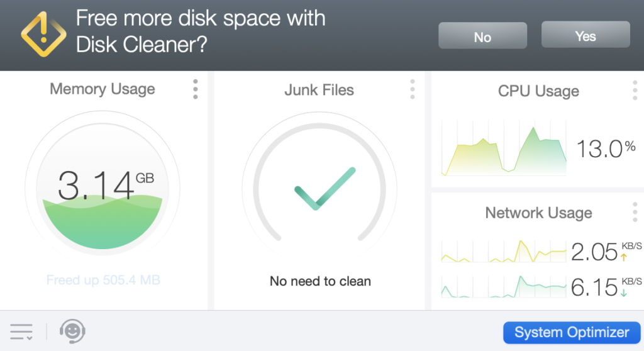644x351 pixels.
Task: Click the network upload speed graph
Action: (x=504, y=251)
